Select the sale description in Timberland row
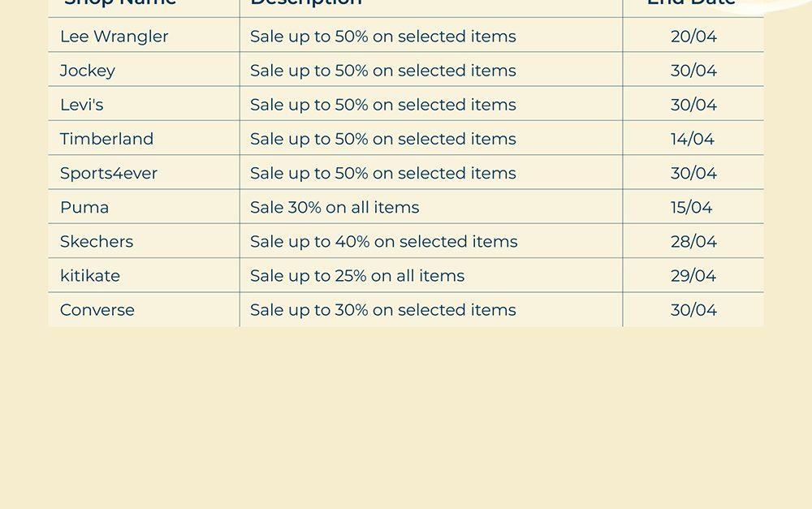Image resolution: width=812 pixels, height=509 pixels. tap(382, 139)
